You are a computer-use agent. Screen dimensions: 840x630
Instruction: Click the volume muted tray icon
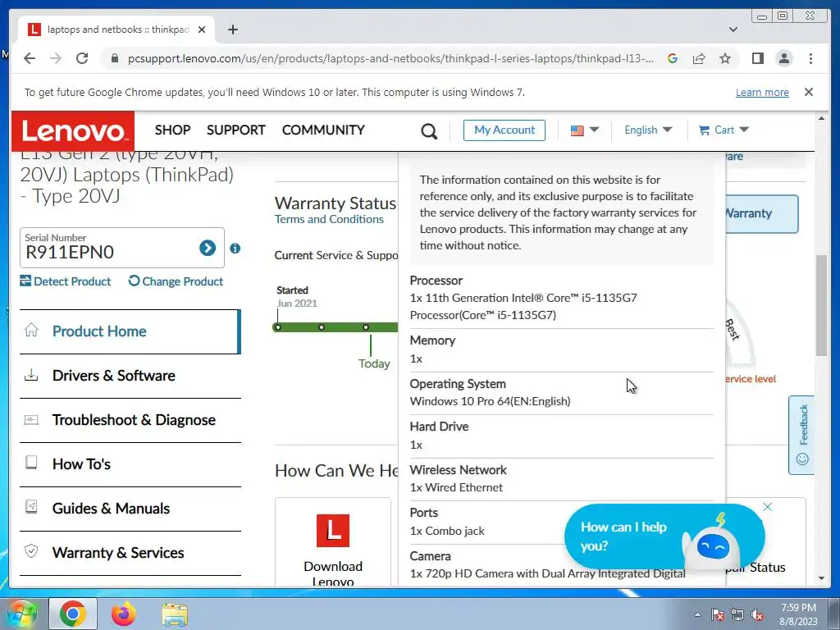(757, 615)
